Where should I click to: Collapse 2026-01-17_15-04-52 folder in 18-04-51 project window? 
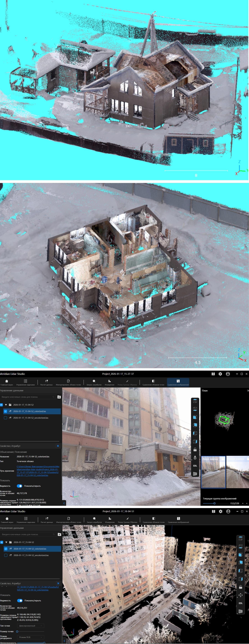pyautogui.click(x=6, y=542)
